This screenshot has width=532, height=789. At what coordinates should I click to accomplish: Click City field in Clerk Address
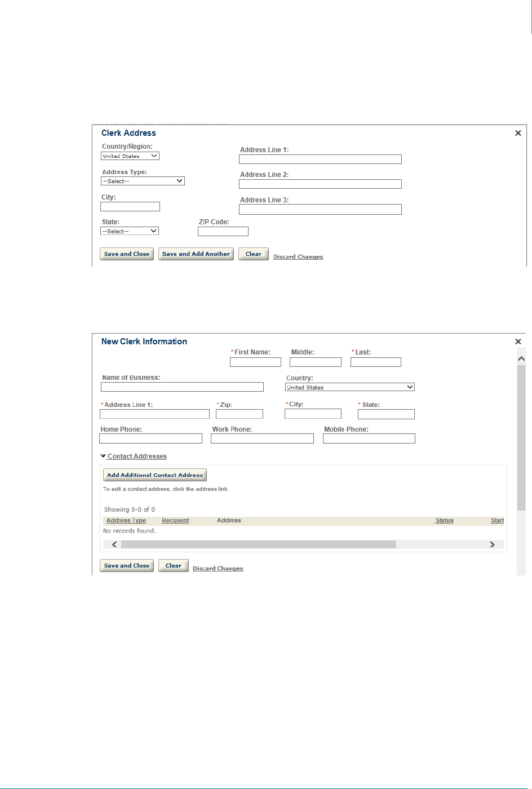point(130,207)
